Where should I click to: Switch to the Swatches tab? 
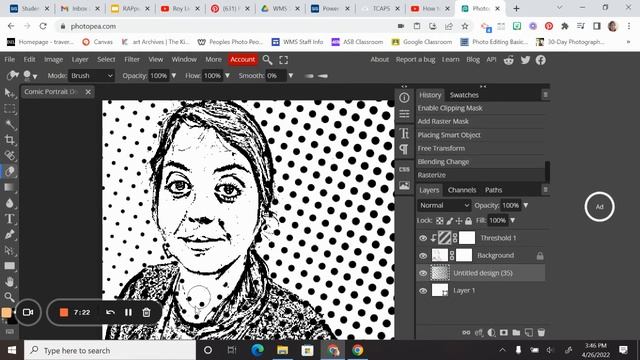464,95
